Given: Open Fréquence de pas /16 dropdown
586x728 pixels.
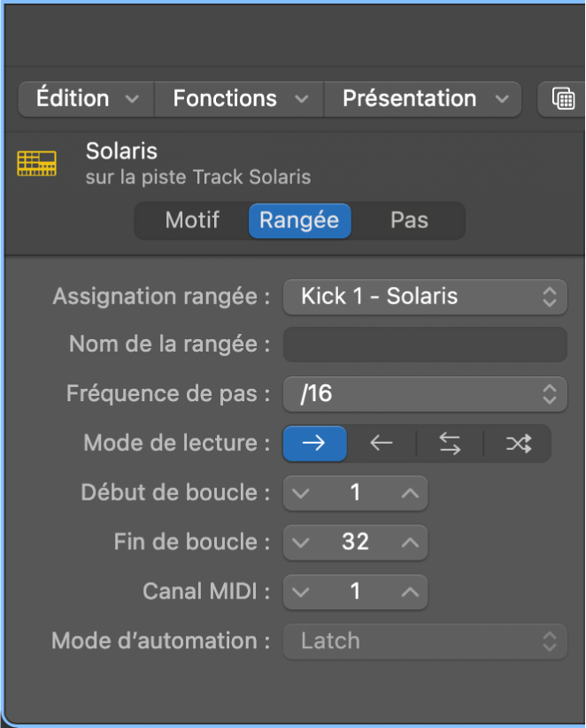Looking at the screenshot, I should coord(425,394).
